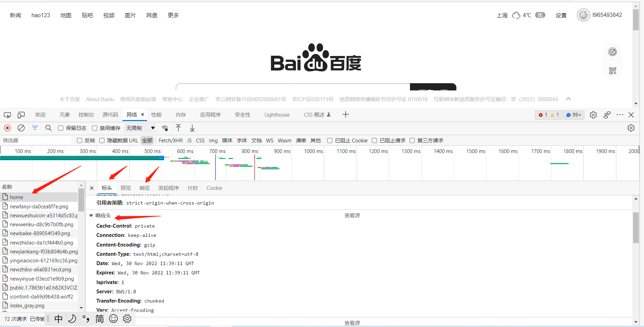Open the 预览 detail tab
The height and width of the screenshot is (327, 644).
126,188
